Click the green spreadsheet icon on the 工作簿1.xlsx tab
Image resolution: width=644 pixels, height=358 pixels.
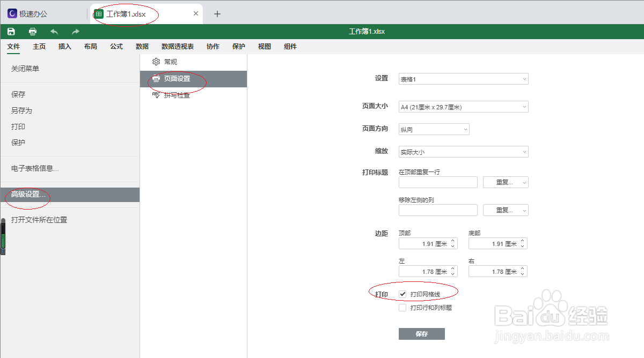[x=98, y=13]
